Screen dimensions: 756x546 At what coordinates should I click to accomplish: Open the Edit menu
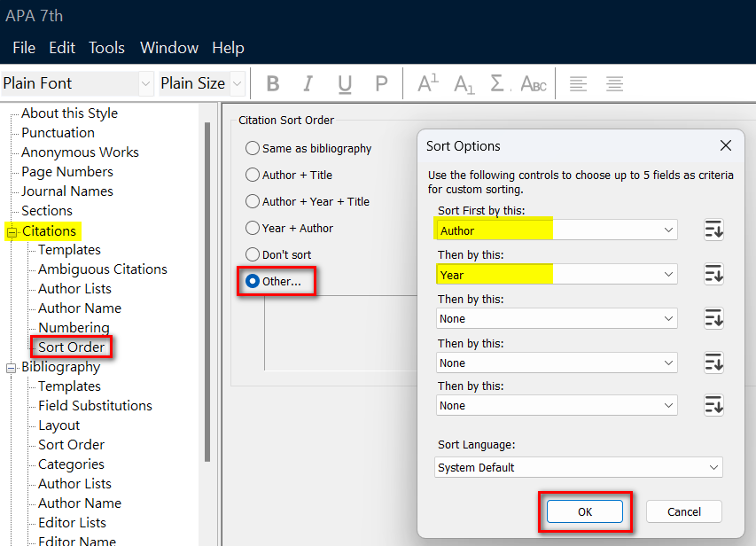62,48
